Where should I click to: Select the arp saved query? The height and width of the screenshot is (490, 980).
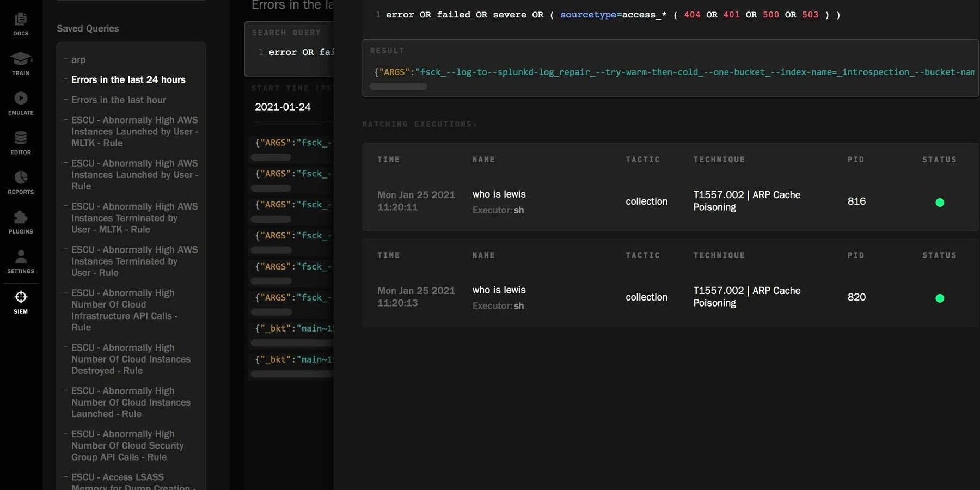click(78, 59)
